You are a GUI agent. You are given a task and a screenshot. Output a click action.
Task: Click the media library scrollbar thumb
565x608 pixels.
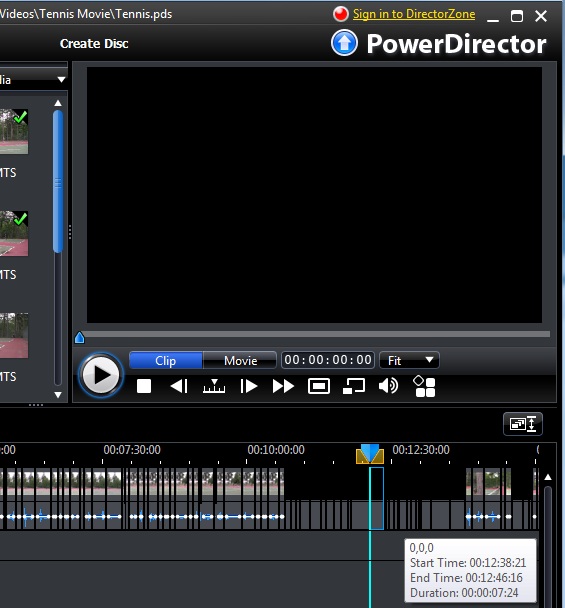coord(58,181)
